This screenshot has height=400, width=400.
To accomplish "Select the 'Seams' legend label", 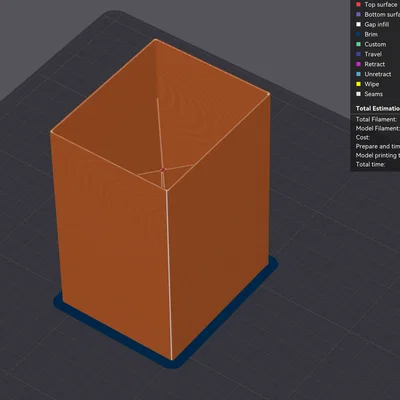I will tap(374, 94).
